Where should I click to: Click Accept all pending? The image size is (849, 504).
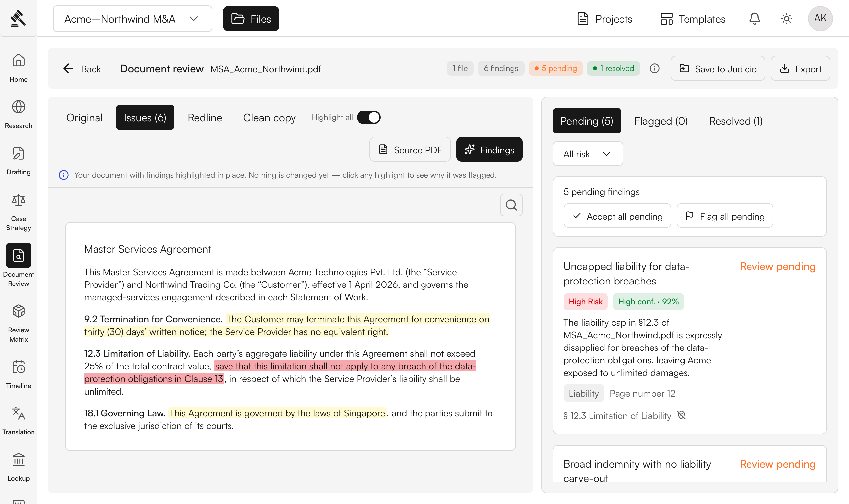click(x=617, y=216)
